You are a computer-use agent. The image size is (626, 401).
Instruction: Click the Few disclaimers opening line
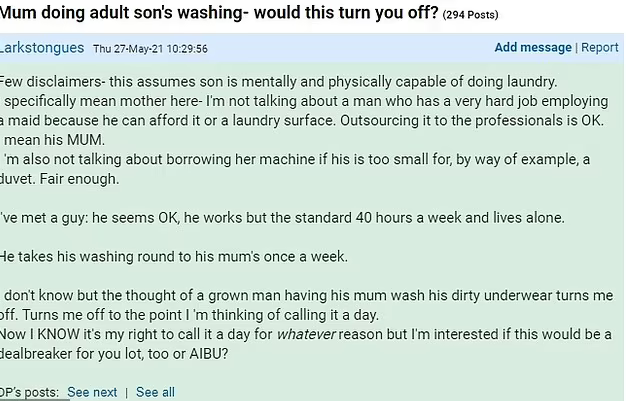278,81
